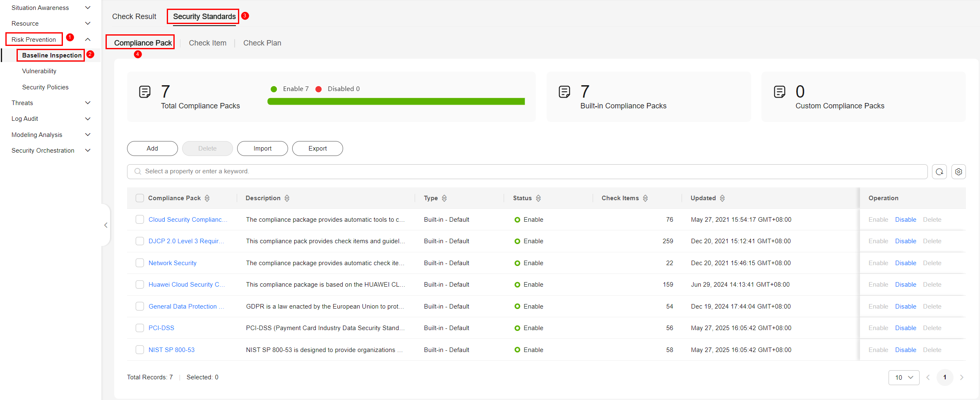
Task: Open Check Item sub-tab
Action: pyautogui.click(x=208, y=43)
